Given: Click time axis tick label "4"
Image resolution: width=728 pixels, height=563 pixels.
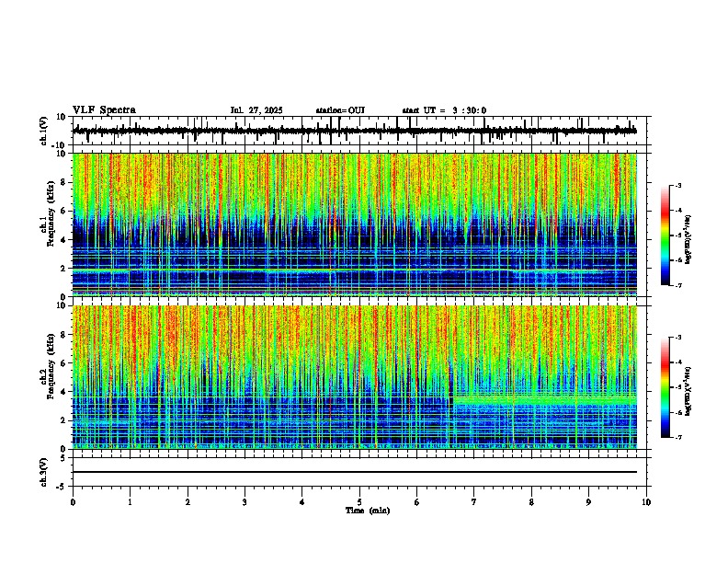Looking at the screenshot, I should [302, 502].
